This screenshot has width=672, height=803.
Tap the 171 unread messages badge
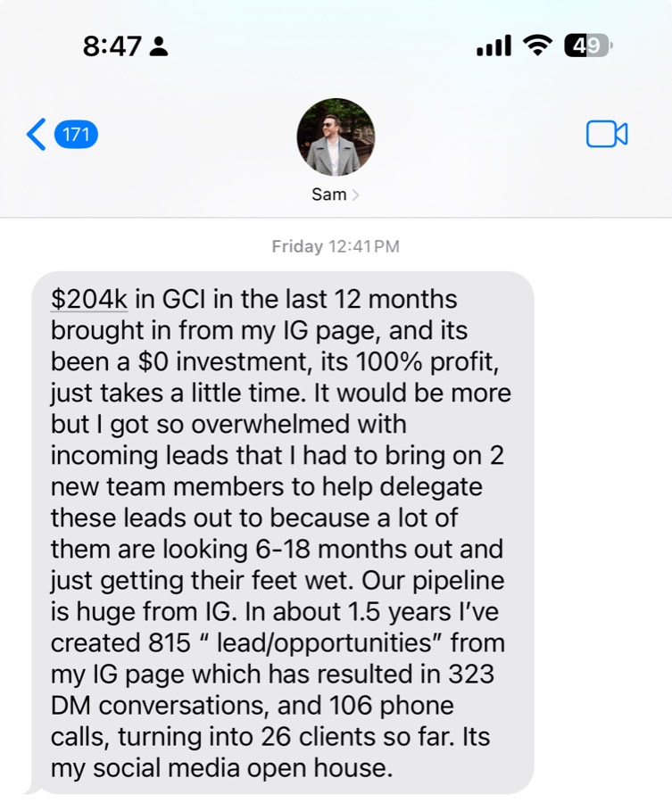(76, 135)
